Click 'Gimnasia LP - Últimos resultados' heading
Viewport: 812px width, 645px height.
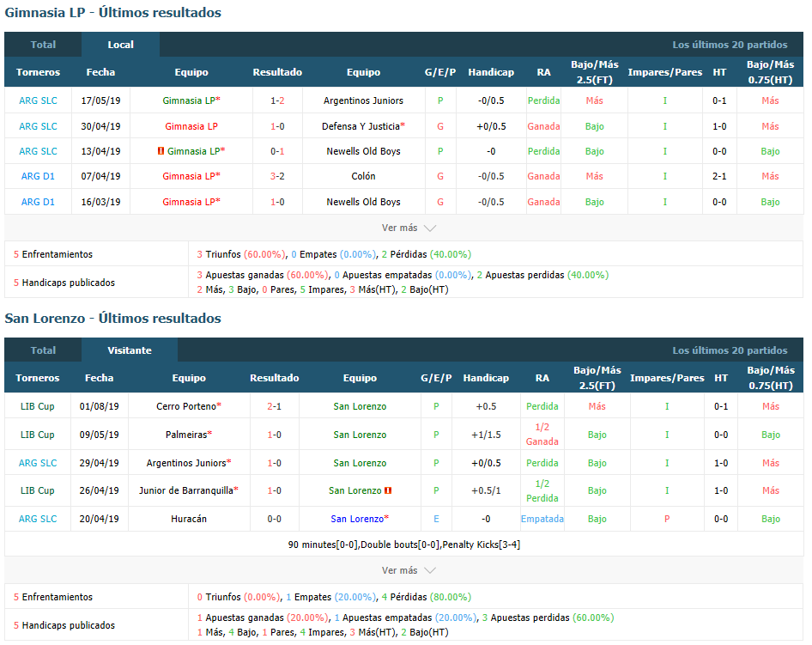click(x=113, y=12)
